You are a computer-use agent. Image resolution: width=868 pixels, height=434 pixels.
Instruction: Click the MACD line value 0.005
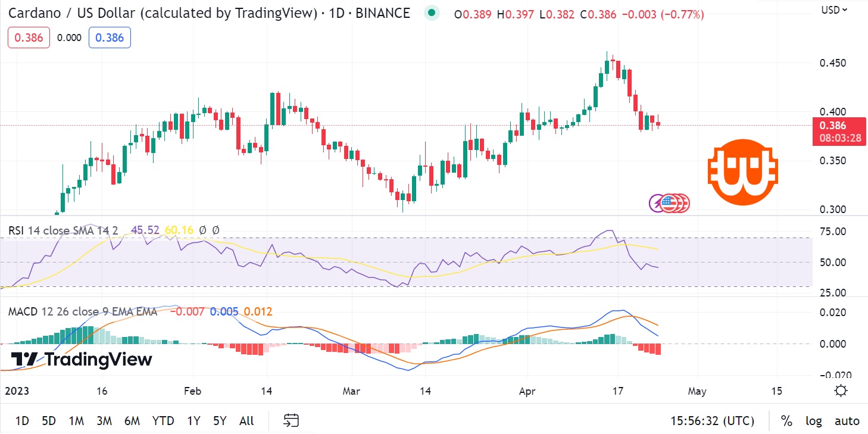(x=224, y=311)
